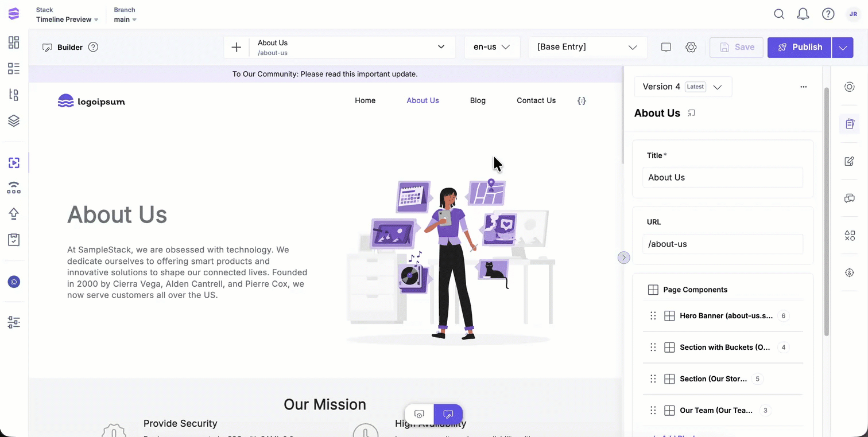Click the shapes icon in right rail
The width and height of the screenshot is (868, 437).
tap(850, 236)
